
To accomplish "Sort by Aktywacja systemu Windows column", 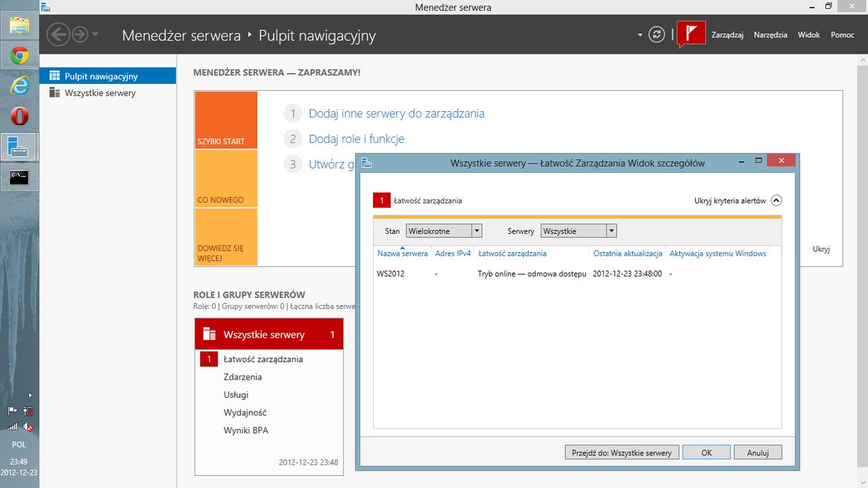I will [x=718, y=253].
